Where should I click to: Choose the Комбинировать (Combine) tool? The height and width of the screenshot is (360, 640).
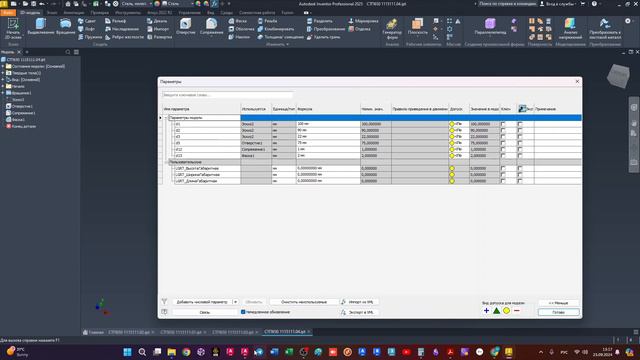(276, 29)
